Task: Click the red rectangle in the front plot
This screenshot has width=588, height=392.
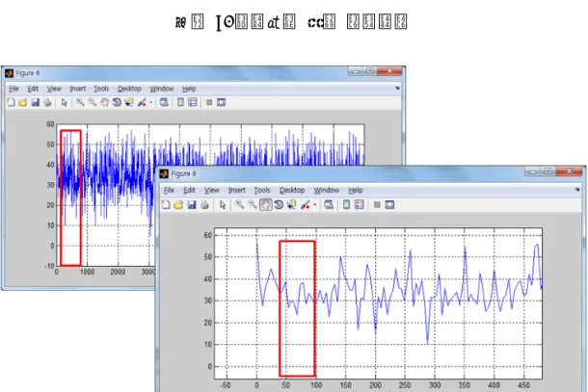Action: click(298, 308)
